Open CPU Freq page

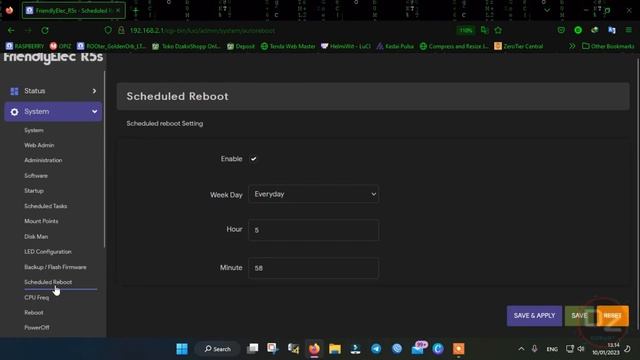point(37,298)
